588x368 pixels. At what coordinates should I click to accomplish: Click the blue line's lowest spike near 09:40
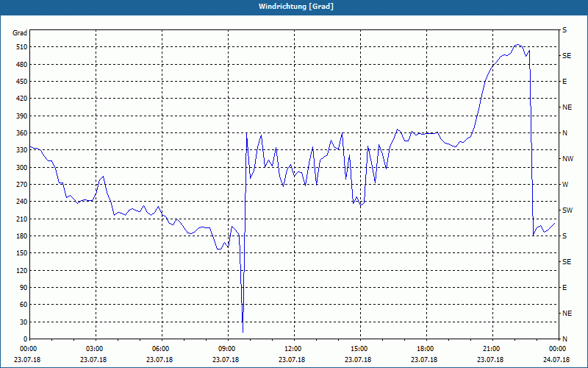tap(243, 332)
